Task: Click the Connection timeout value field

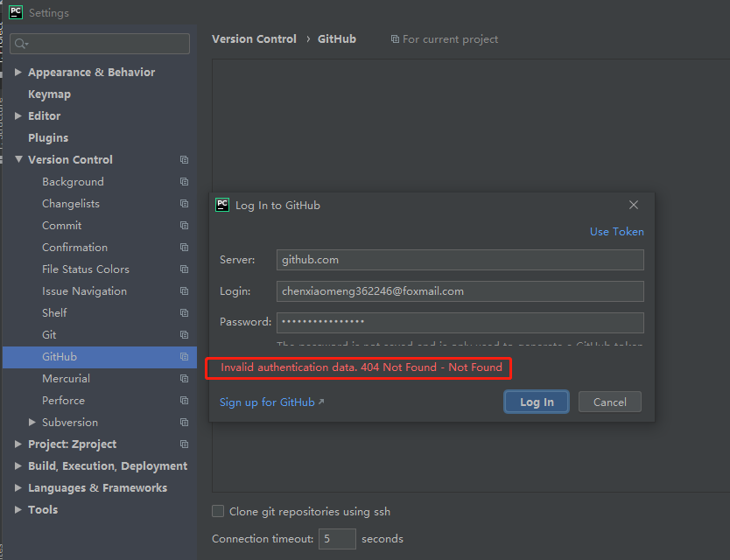Action: tap(337, 539)
